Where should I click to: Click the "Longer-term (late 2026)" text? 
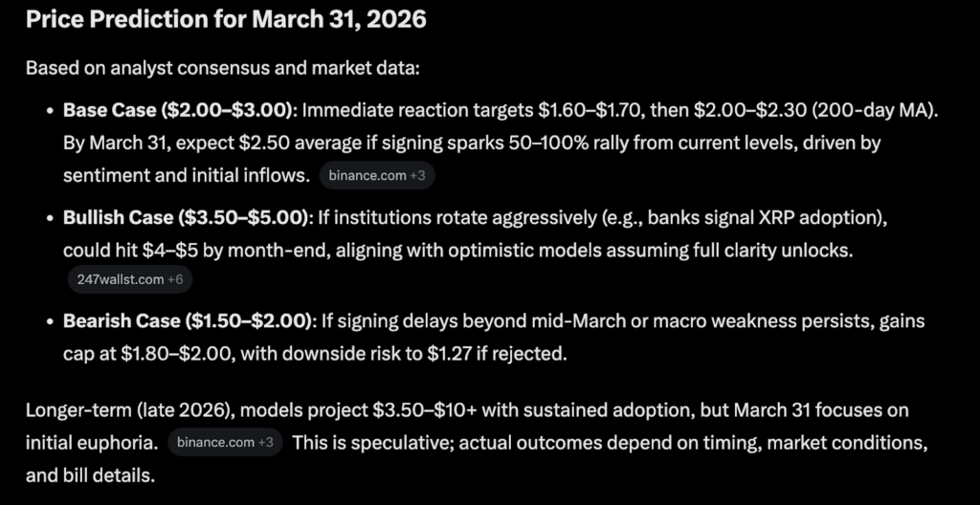click(126, 409)
